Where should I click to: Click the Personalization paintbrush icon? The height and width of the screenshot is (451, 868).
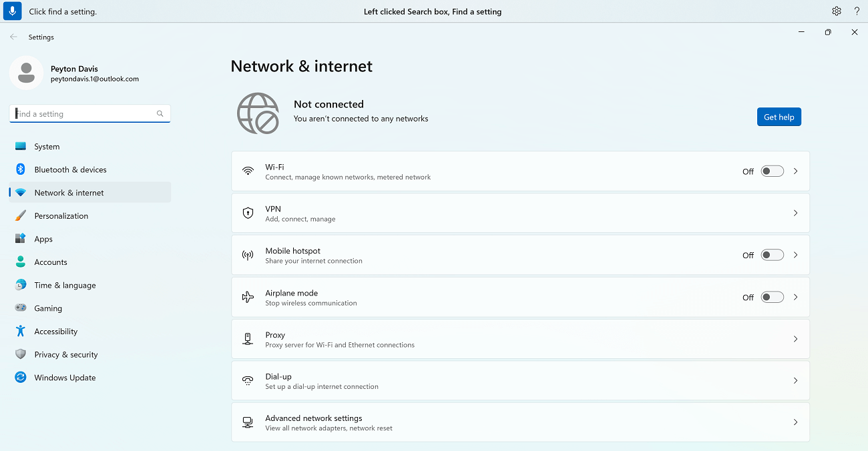coord(22,215)
